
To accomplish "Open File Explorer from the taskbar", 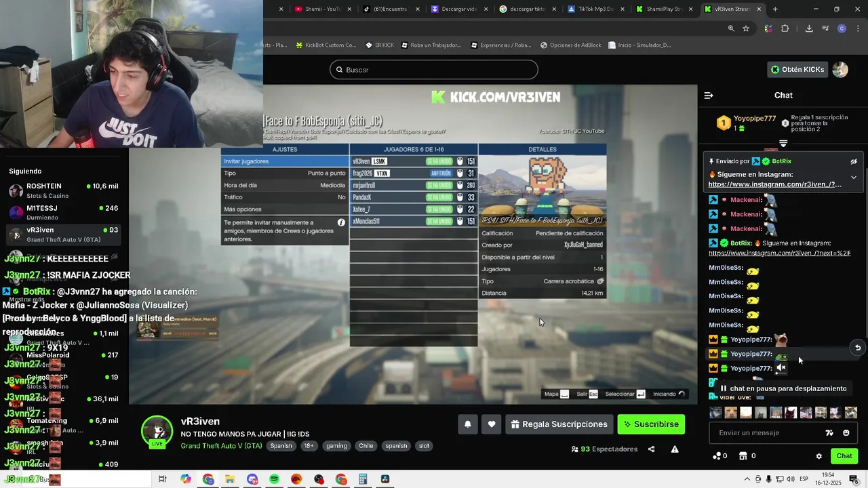I will [x=230, y=479].
